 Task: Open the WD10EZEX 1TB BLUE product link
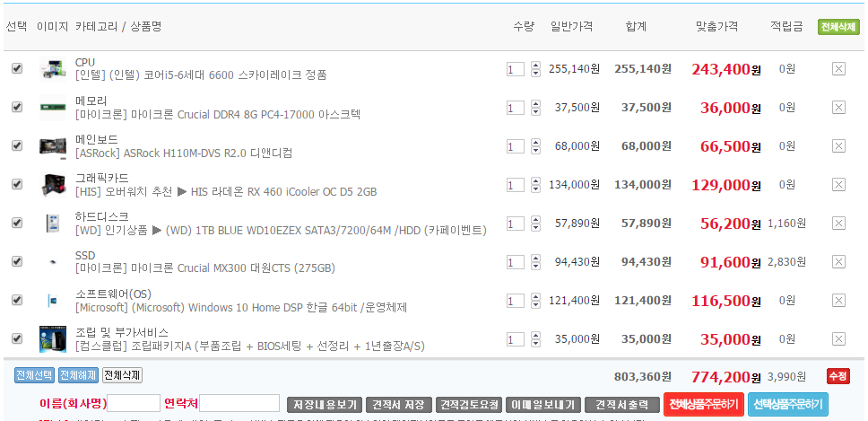[282, 231]
